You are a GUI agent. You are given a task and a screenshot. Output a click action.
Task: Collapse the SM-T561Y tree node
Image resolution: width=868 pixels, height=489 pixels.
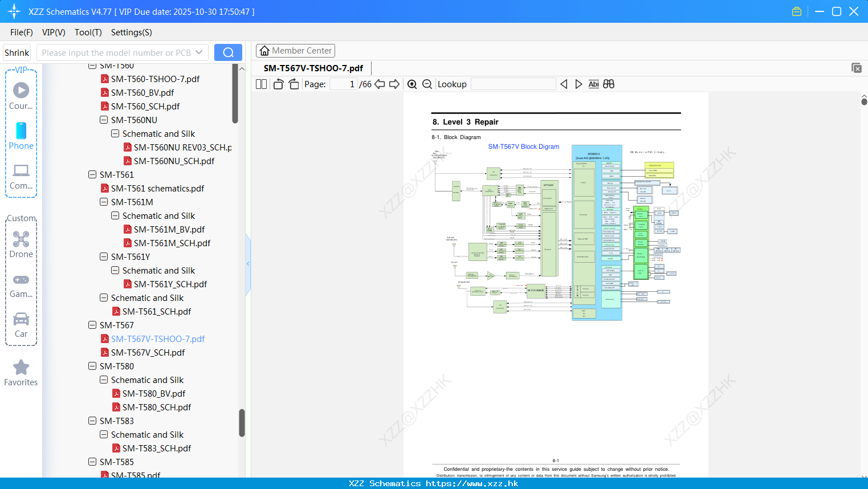(x=104, y=256)
